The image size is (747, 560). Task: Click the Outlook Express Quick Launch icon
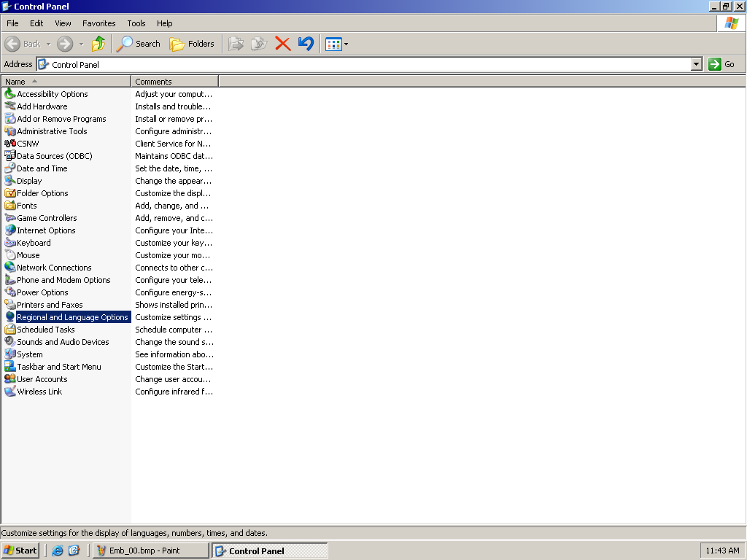coord(74,551)
